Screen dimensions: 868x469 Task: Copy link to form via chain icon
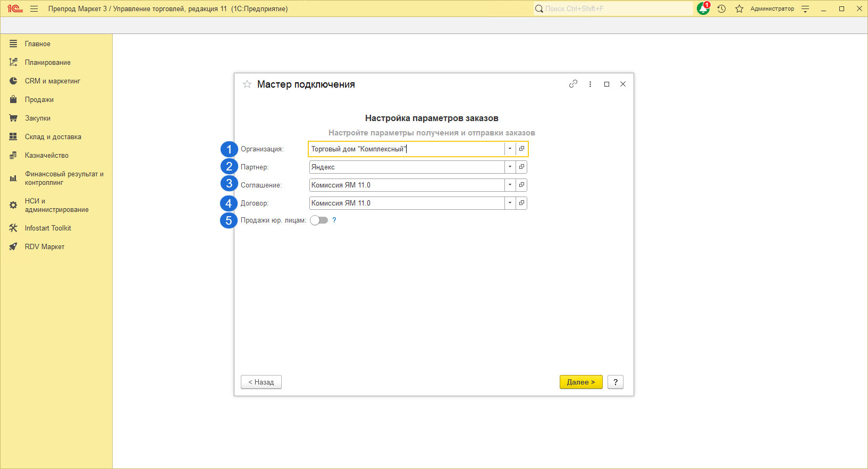[x=573, y=84]
